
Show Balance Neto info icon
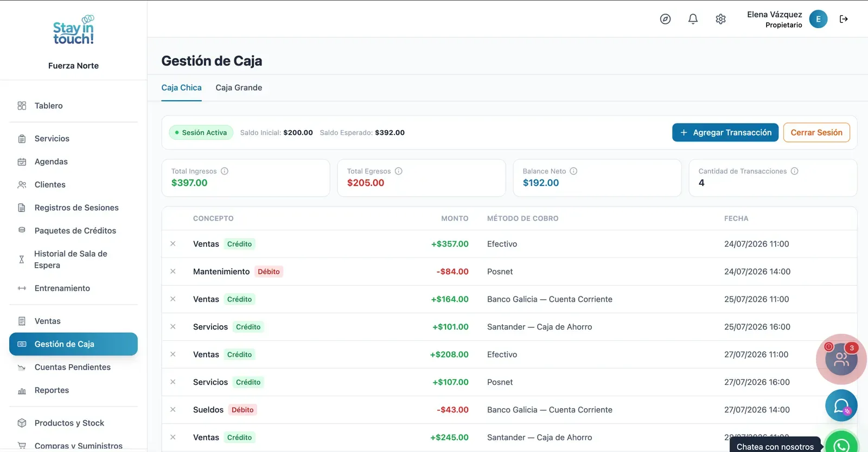click(573, 171)
